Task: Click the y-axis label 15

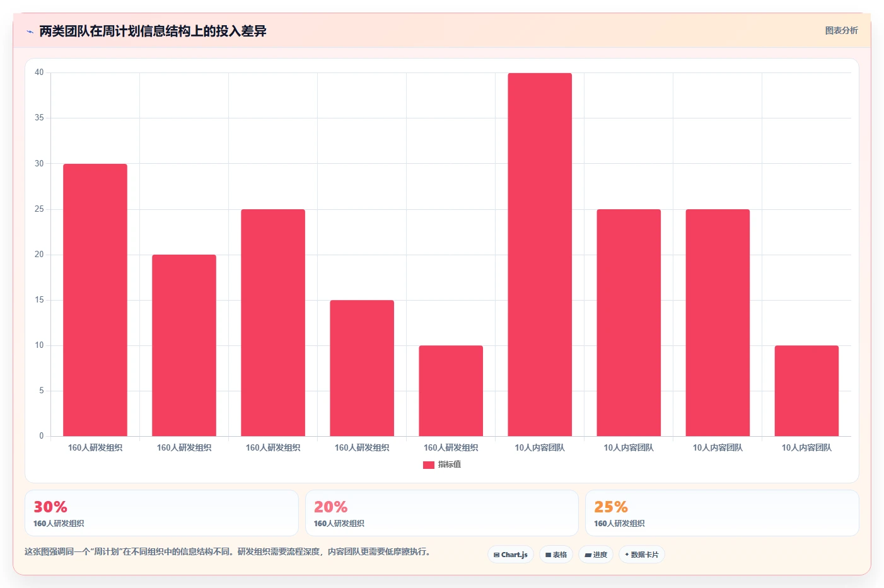Action: [x=39, y=300]
